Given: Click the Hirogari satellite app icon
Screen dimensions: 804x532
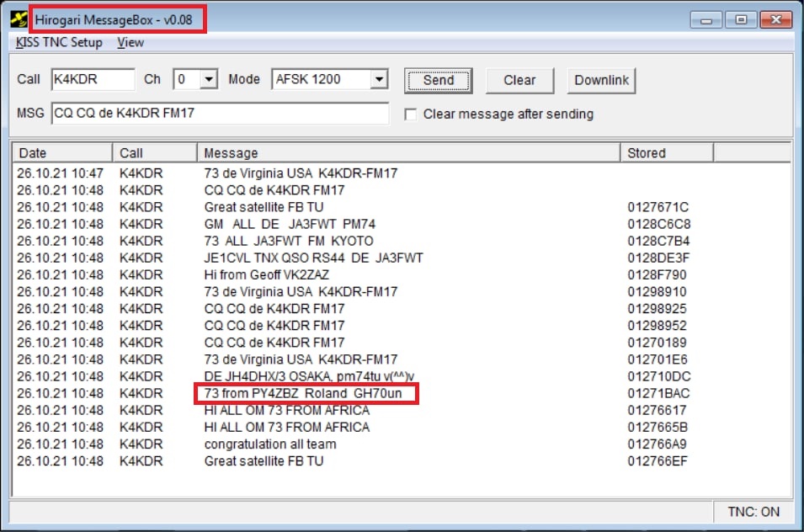Looking at the screenshot, I should 19,19.
